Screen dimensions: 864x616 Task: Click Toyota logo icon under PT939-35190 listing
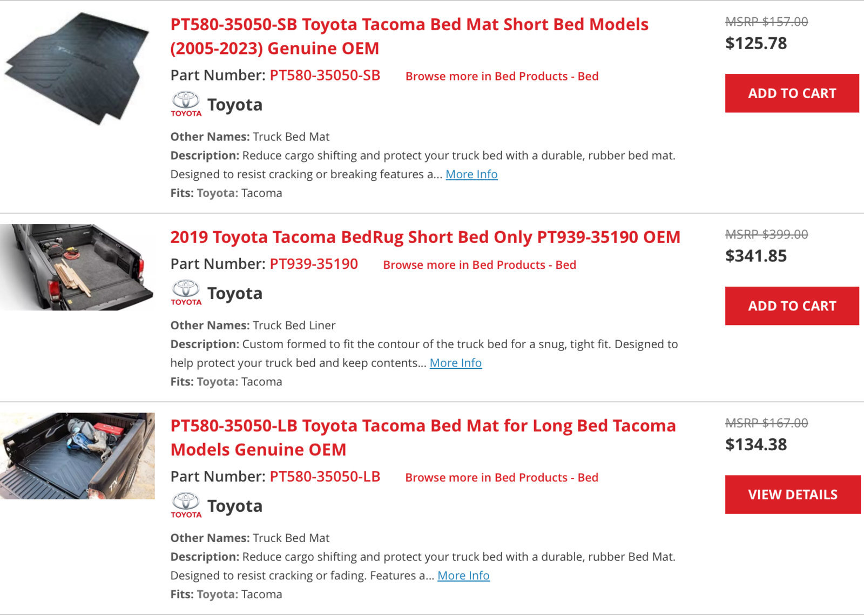[x=186, y=293]
